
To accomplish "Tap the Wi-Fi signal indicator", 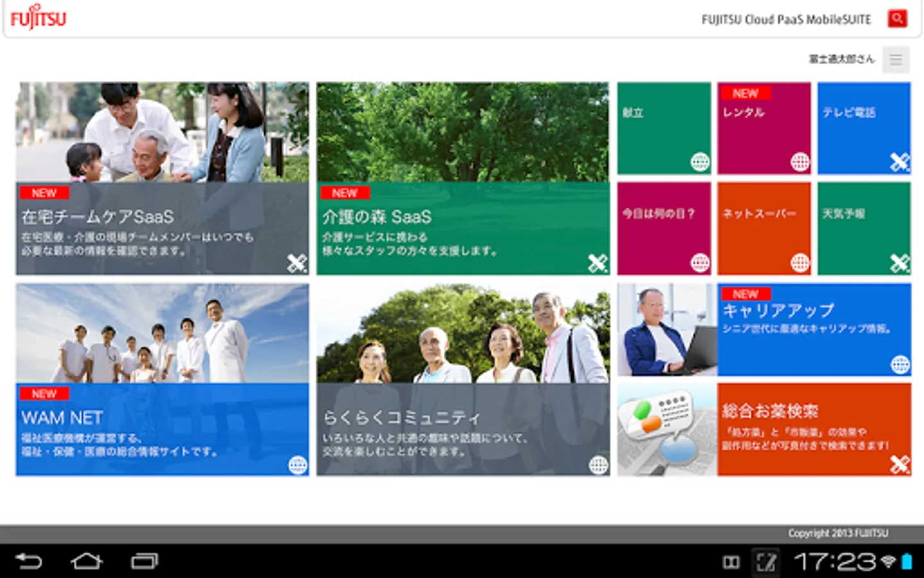I will pos(888,562).
